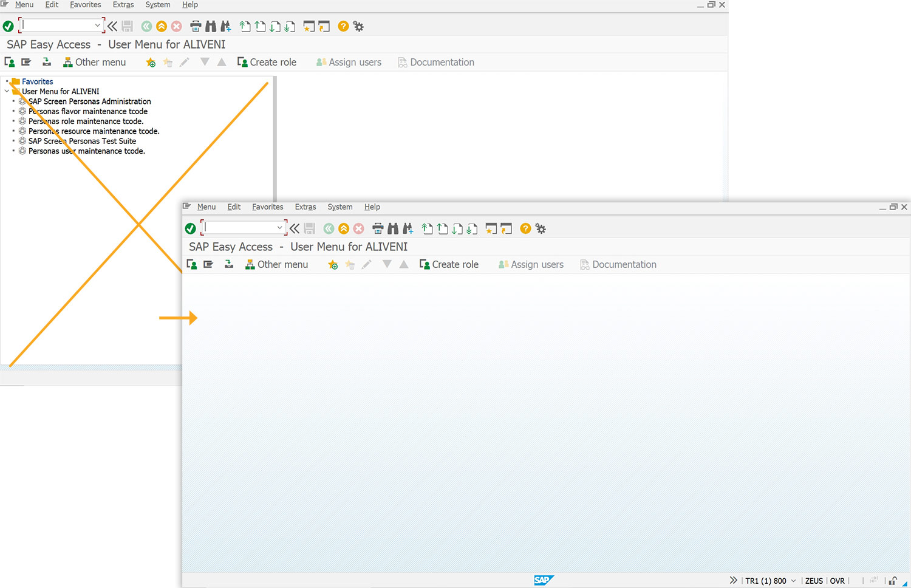
Task: Click green Enter checkmark in front window
Action: tap(190, 228)
